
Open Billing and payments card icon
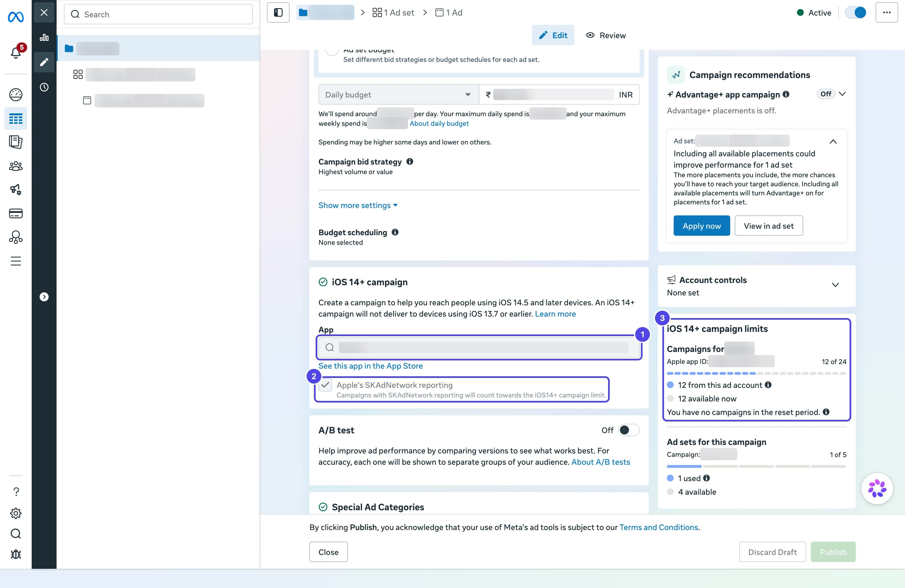click(x=16, y=213)
